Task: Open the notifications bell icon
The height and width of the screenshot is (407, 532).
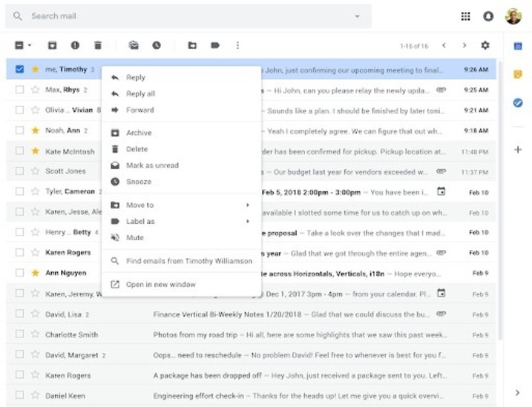Action: (488, 16)
